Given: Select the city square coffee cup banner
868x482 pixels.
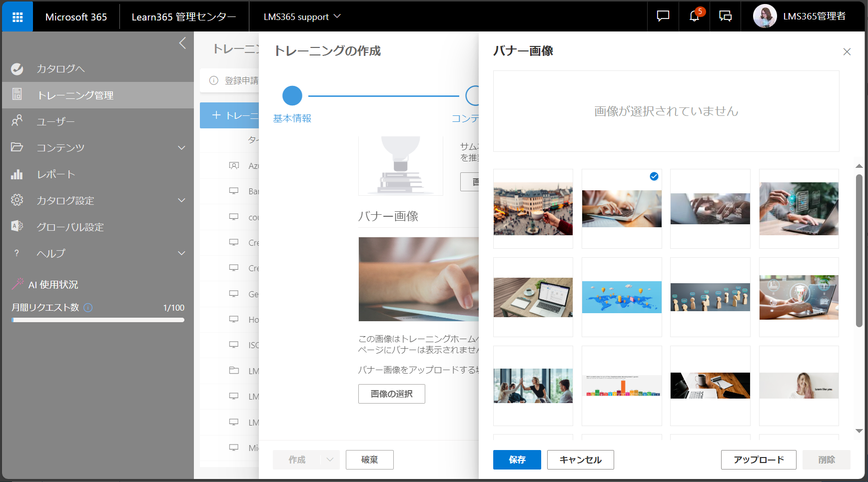Looking at the screenshot, I should coord(533,209).
